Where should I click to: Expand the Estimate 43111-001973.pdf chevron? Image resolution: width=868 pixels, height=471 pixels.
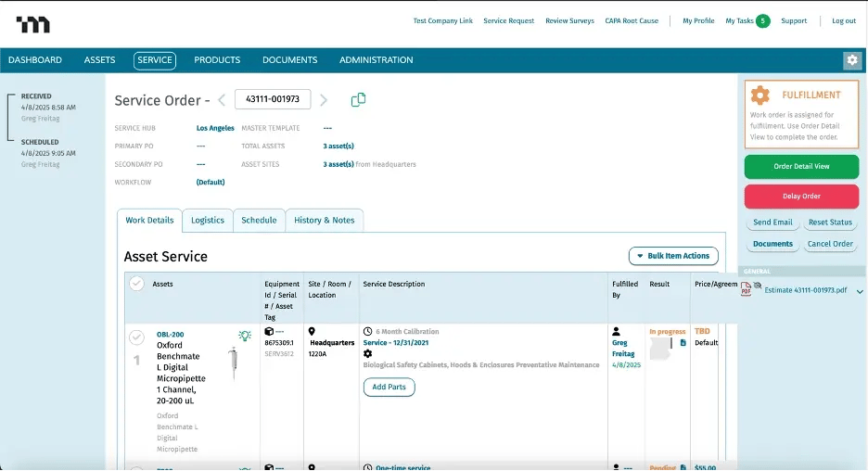[860, 291]
